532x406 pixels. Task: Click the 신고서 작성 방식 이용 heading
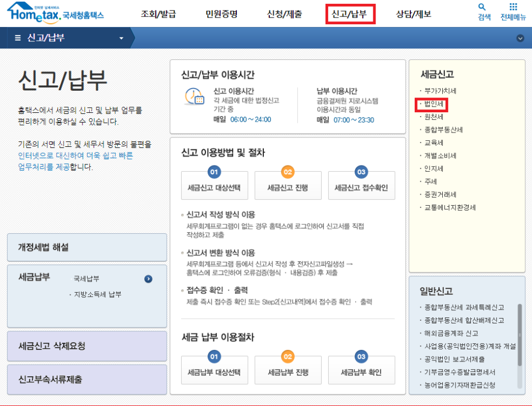220,215
